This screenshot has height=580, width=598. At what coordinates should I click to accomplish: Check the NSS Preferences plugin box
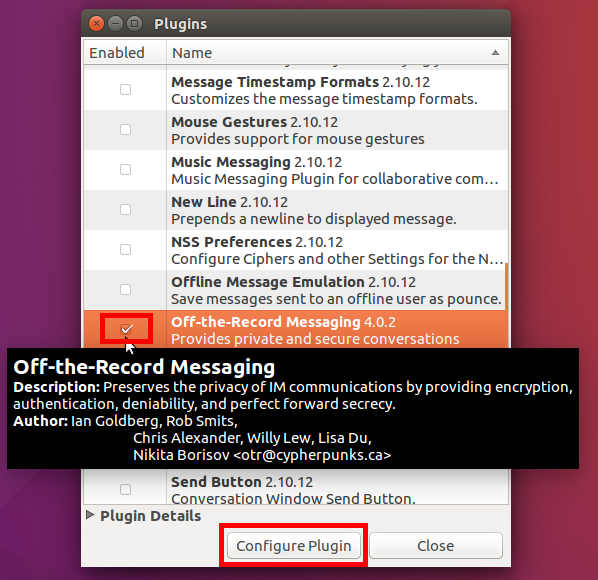(x=125, y=249)
